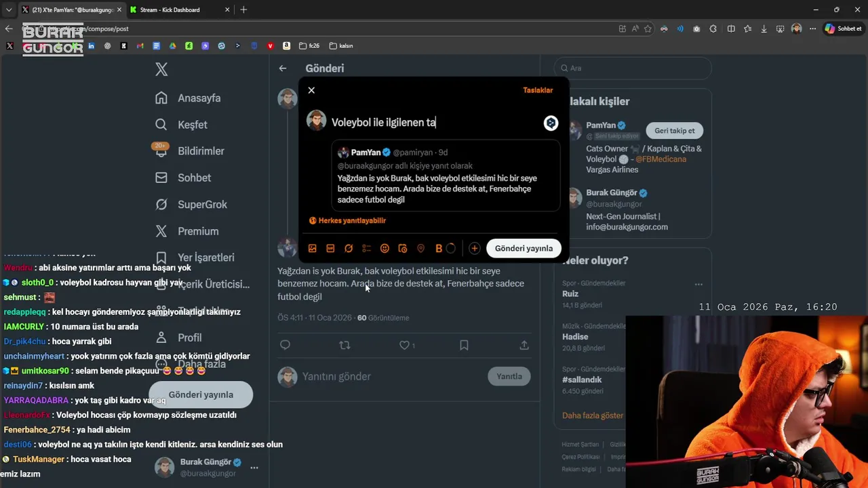Click sidebar Gönderi yayınla button

pyautogui.click(x=201, y=394)
